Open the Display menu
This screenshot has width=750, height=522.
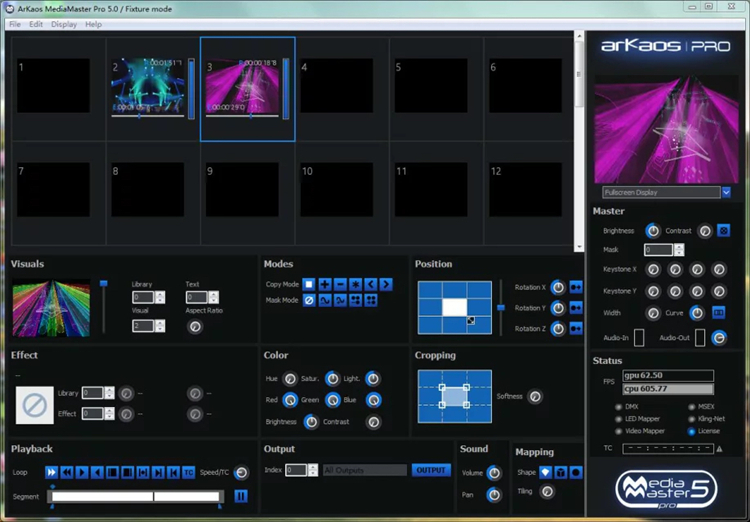64,24
